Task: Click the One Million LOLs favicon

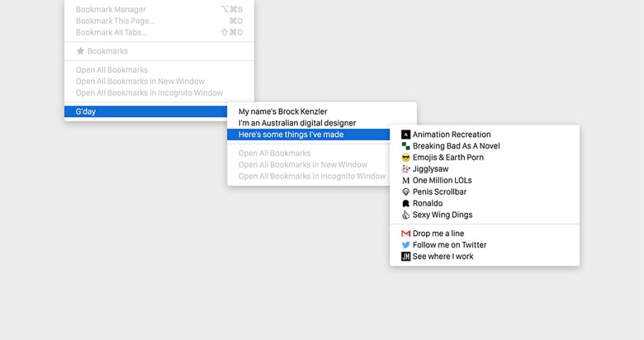Action: coord(405,181)
